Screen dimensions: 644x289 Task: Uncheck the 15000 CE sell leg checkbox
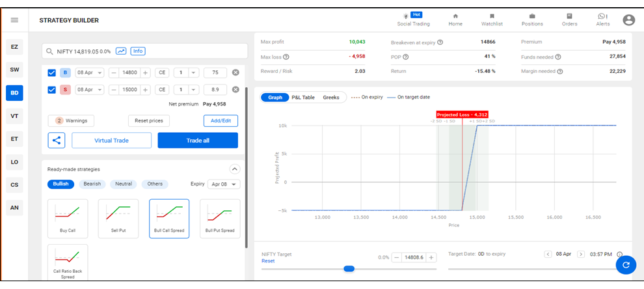pyautogui.click(x=52, y=90)
